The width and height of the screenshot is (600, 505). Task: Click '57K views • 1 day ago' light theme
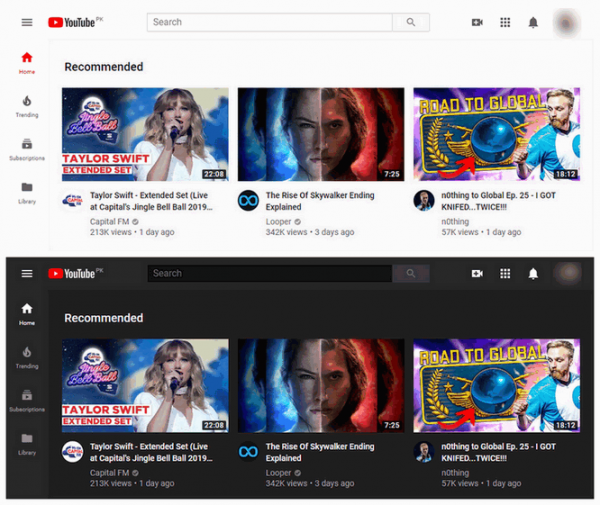pyautogui.click(x=481, y=232)
